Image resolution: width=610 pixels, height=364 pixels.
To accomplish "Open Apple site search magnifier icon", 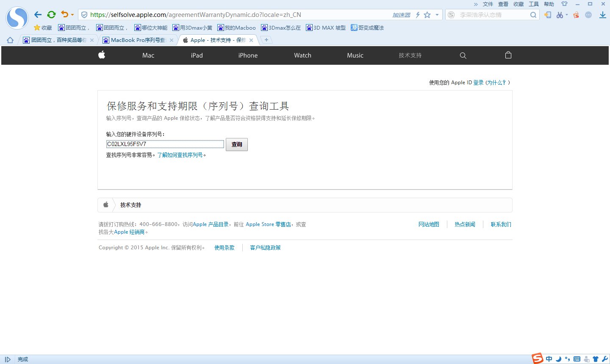I will 463,55.
